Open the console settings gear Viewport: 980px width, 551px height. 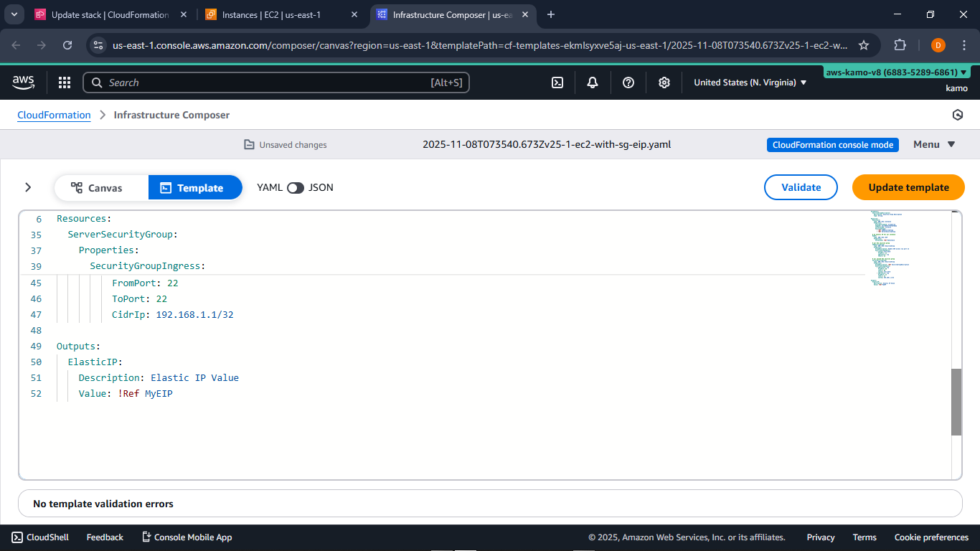tap(664, 83)
